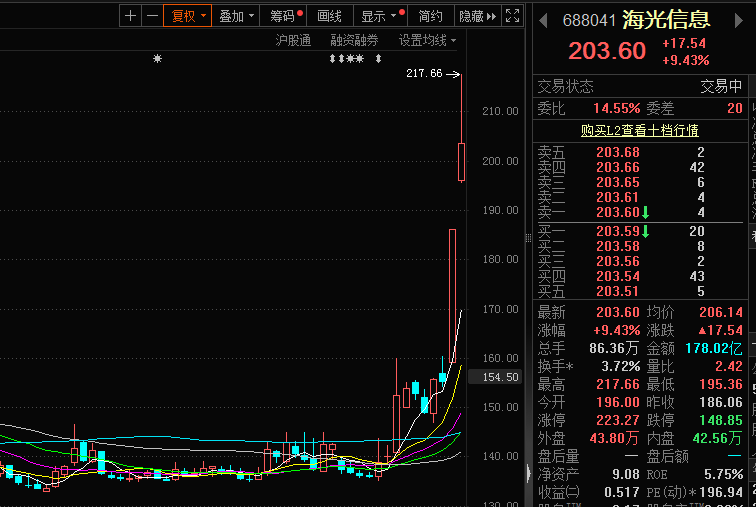Click the 委差 value 20
Screen dimensions: 756x507
coord(735,108)
